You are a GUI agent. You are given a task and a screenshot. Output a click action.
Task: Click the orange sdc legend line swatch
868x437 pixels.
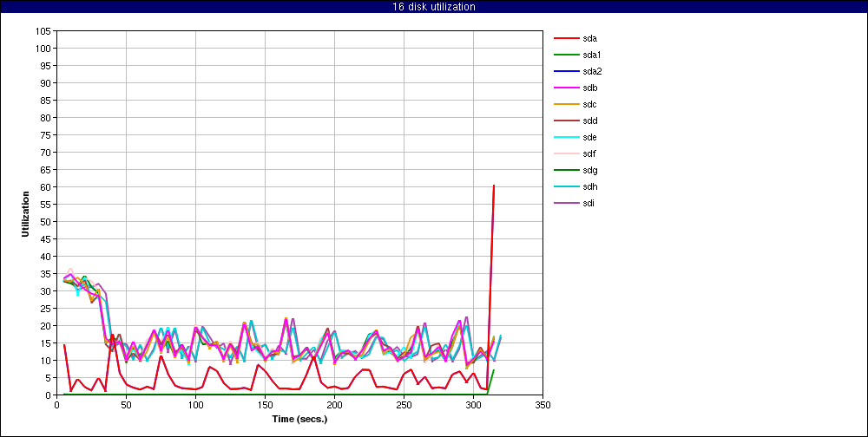click(566, 104)
